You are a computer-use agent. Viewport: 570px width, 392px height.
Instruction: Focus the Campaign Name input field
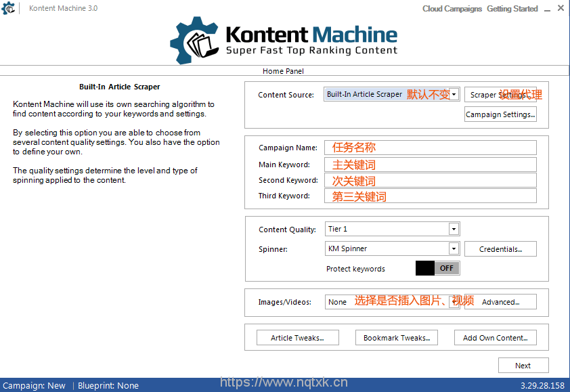click(431, 148)
